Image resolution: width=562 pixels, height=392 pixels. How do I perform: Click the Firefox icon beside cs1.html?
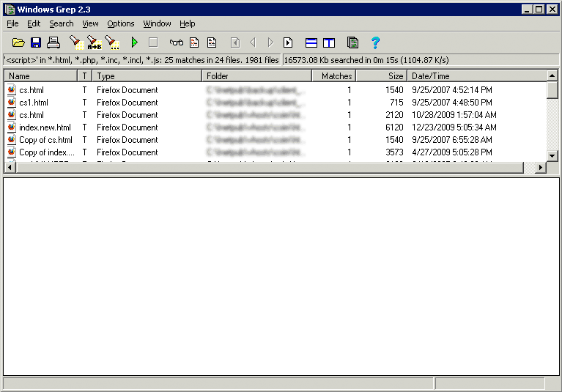12,102
